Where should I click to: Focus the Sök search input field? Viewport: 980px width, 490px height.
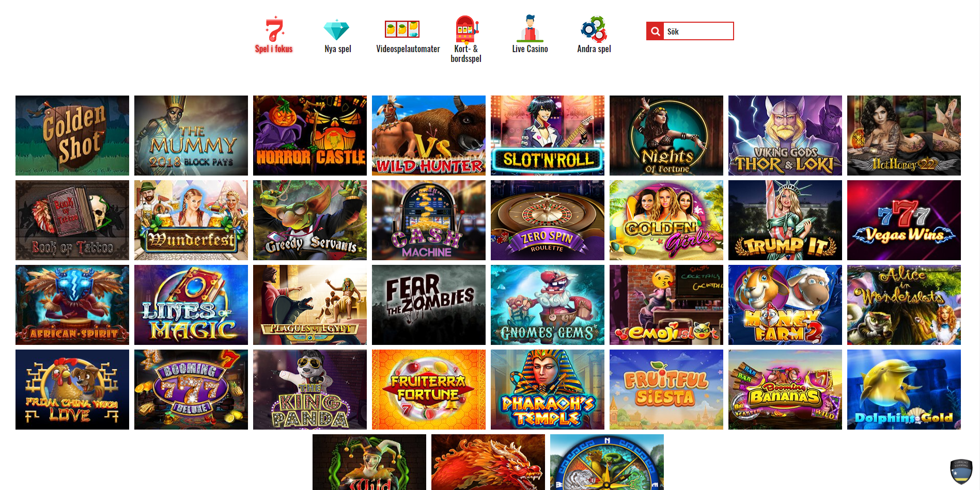click(698, 31)
